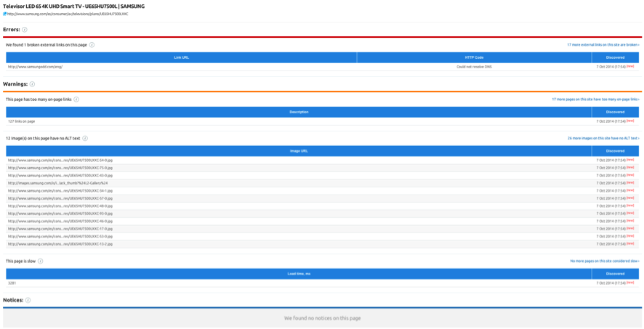This screenshot has width=644, height=329.
Task: Click info icon beside too many on-page links
Action: tap(76, 99)
